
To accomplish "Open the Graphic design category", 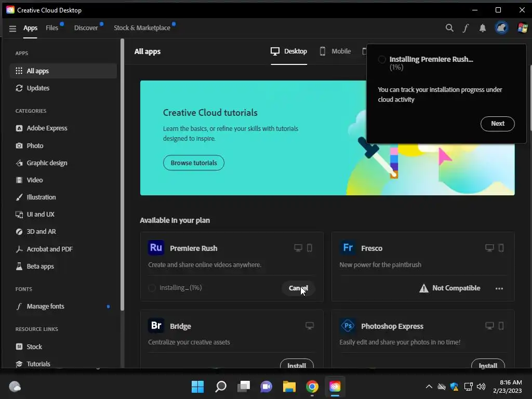I will (63, 163).
